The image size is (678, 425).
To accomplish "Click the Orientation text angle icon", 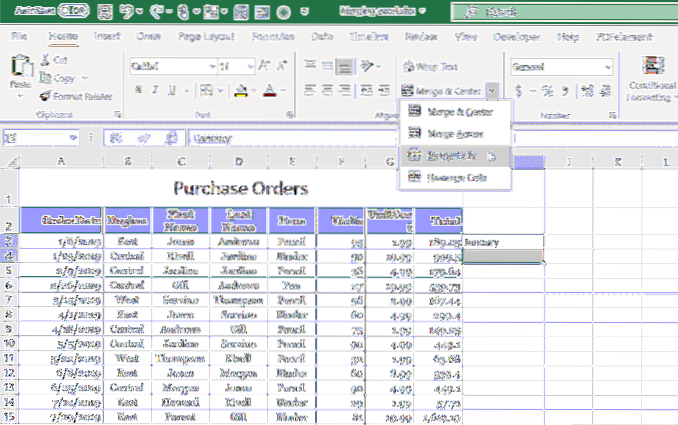I will coord(367,66).
